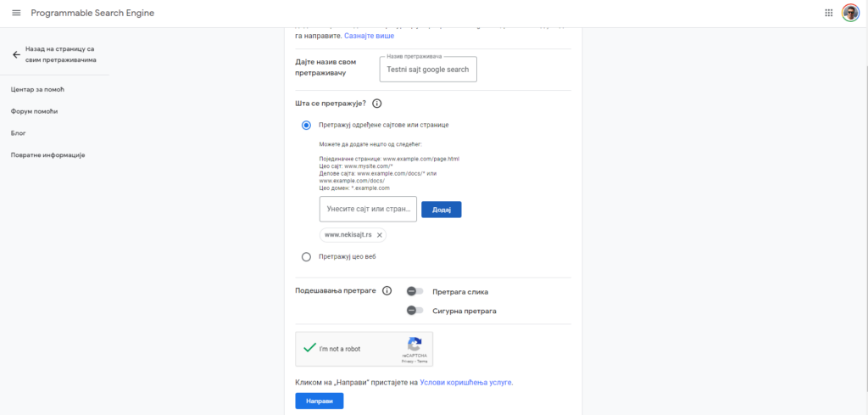Viewport: 868px width, 415px height.
Task: Open „Блог“ sidebar item
Action: click(19, 133)
